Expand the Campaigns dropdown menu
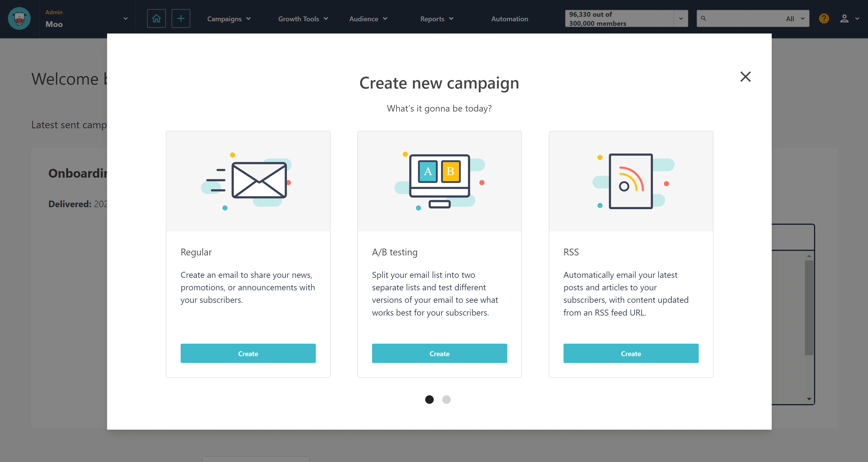 pos(228,19)
